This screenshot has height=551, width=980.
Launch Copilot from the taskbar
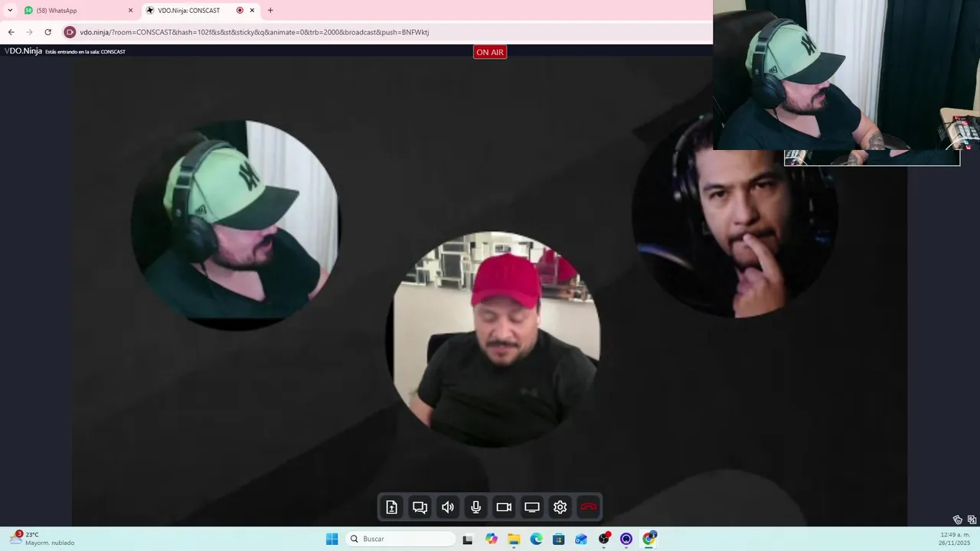click(492, 539)
